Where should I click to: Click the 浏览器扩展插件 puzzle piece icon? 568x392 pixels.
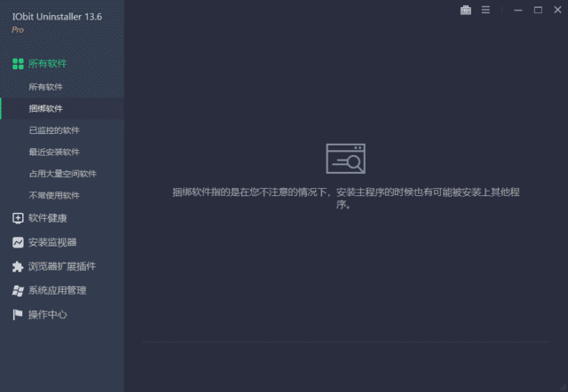[18, 266]
